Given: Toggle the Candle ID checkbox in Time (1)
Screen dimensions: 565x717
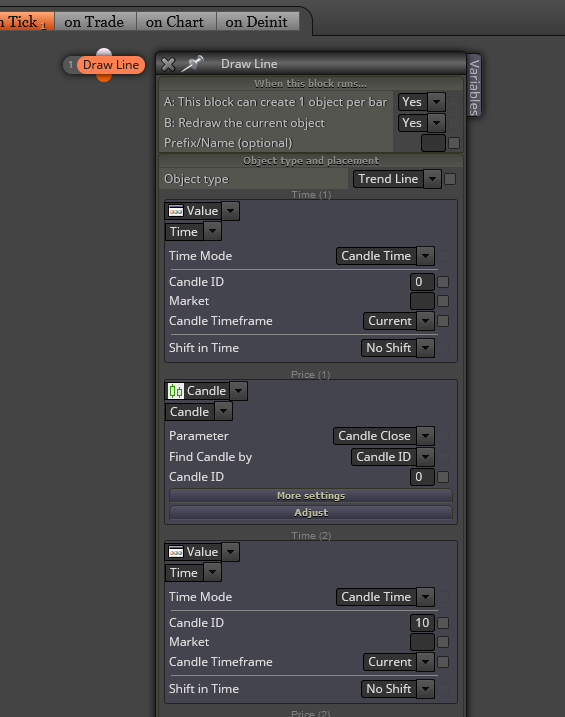Looking at the screenshot, I should (443, 282).
